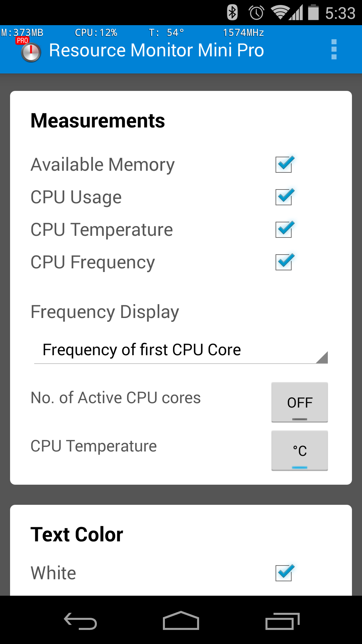The width and height of the screenshot is (362, 644).
Task: Open the Frequency Display dropdown
Action: tap(180, 350)
